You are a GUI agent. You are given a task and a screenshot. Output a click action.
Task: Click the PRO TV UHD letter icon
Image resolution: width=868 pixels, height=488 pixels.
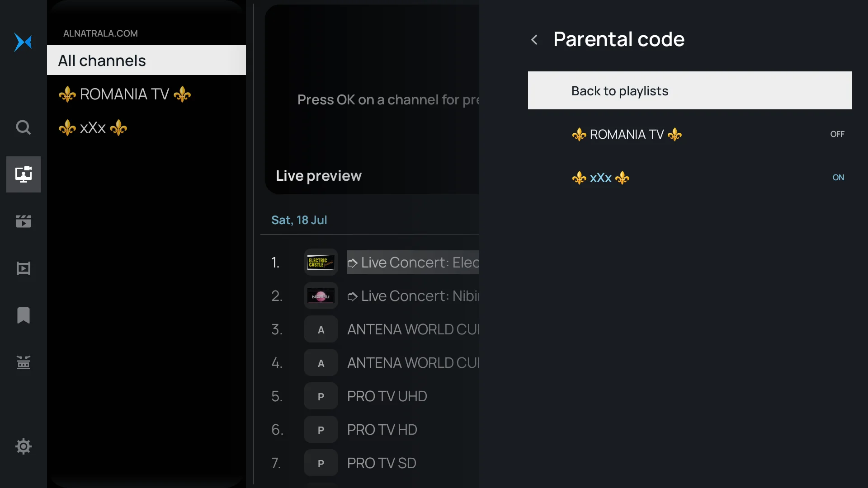pyautogui.click(x=321, y=396)
